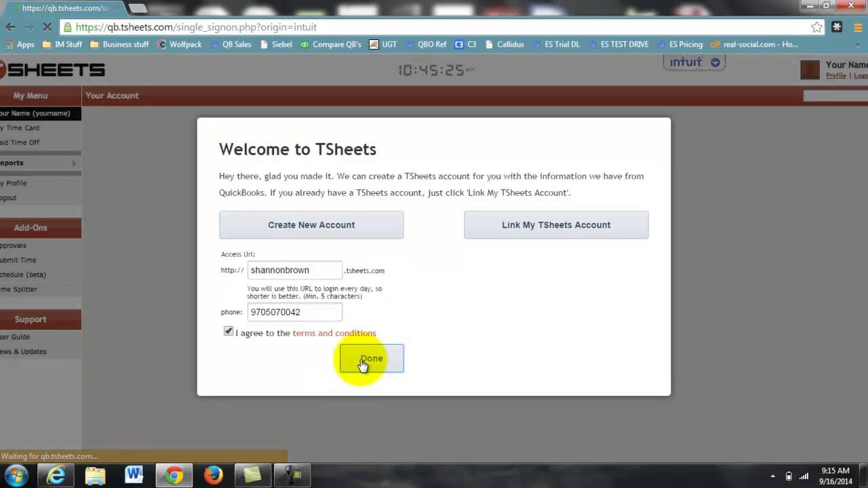
Task: Open the IM Stuff bookmarks folder
Action: (62, 44)
